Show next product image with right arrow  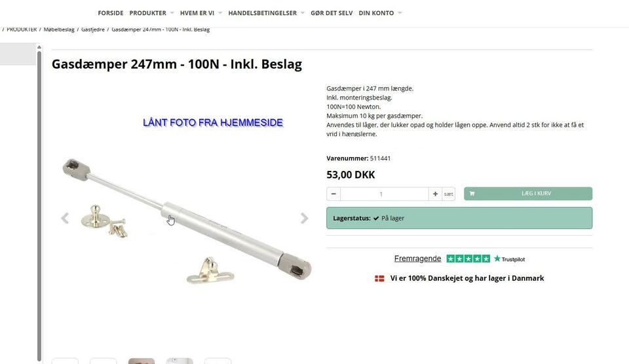304,218
